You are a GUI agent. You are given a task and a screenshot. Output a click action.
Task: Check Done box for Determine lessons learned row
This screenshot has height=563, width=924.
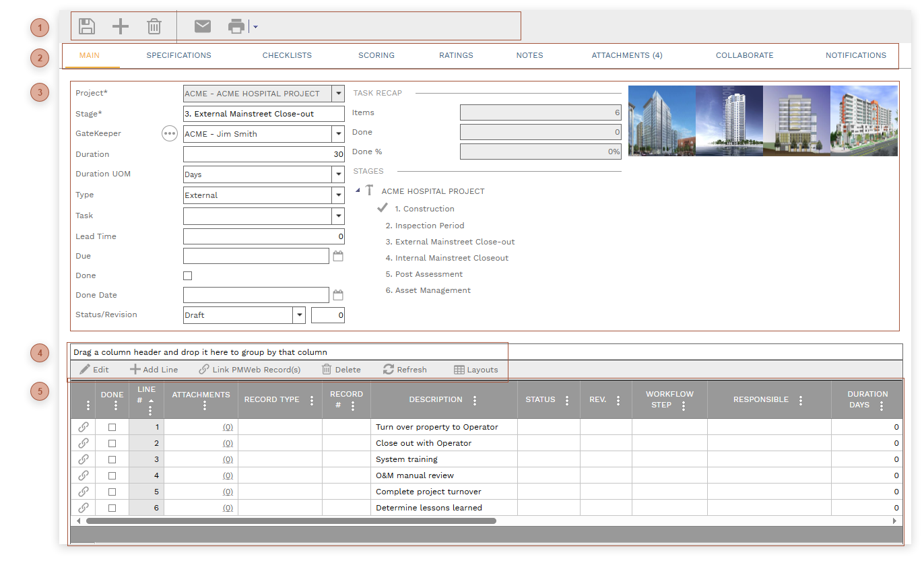click(112, 508)
